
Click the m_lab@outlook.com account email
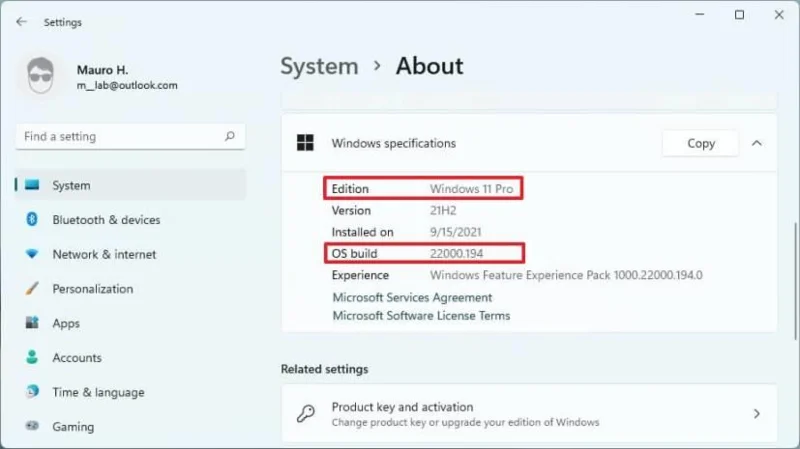127,86
